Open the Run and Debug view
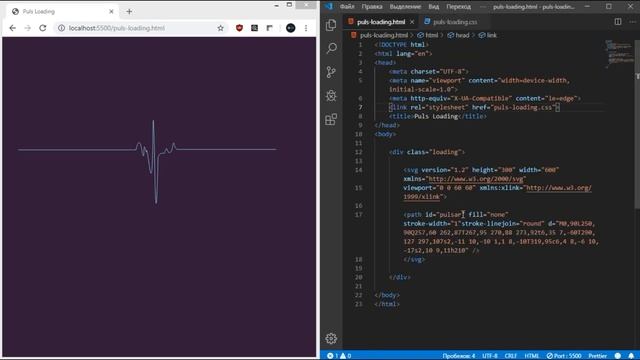The image size is (640, 360). point(331,96)
